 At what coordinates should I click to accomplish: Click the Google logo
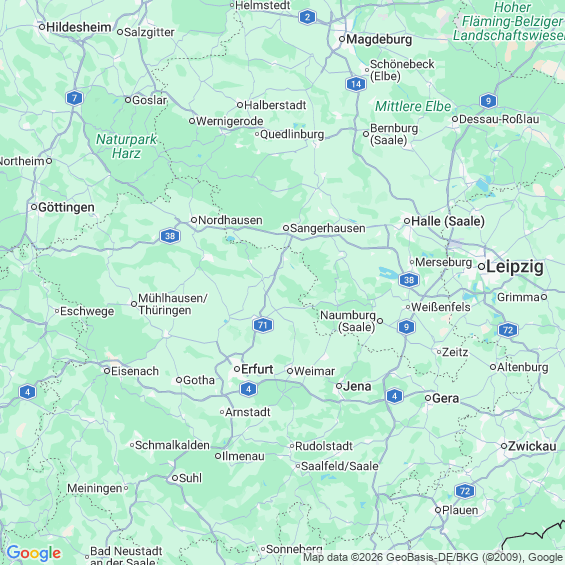pyautogui.click(x=34, y=553)
